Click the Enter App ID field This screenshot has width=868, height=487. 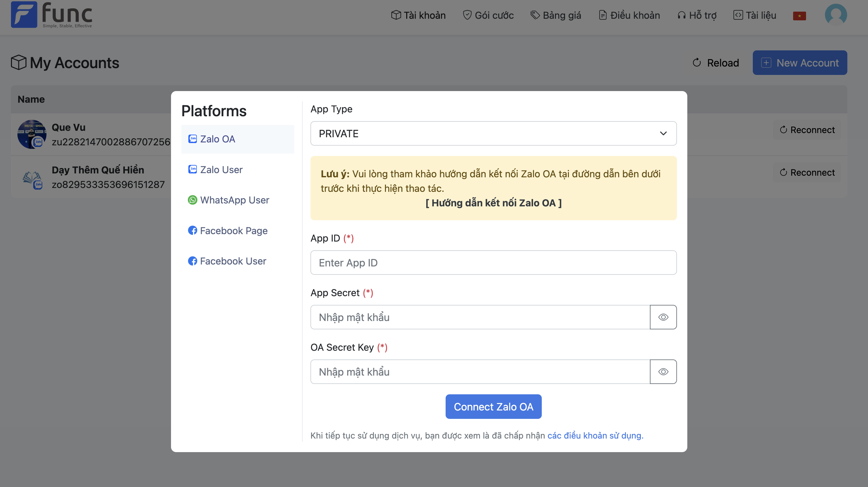[493, 262]
